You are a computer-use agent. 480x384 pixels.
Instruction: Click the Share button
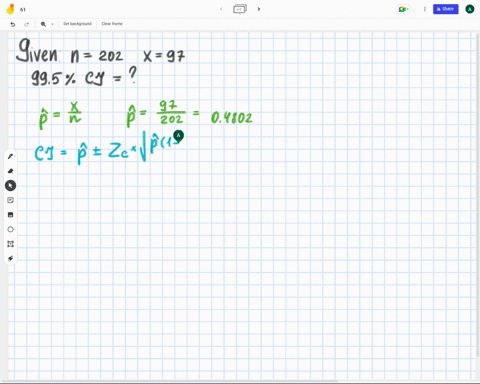(446, 9)
